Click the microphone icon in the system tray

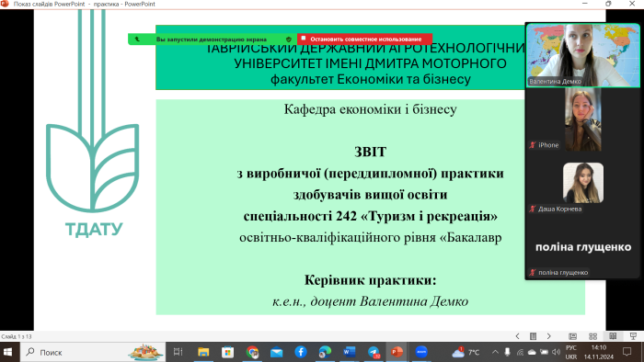[508, 352]
